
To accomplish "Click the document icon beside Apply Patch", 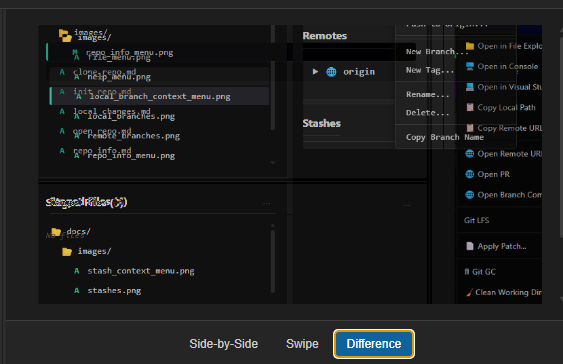I will [470, 246].
